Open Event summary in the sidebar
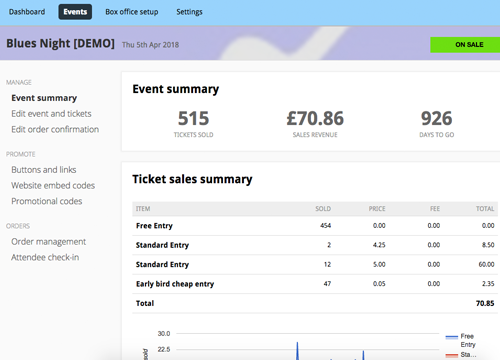Viewport: 500px width, 360px height. [x=44, y=98]
